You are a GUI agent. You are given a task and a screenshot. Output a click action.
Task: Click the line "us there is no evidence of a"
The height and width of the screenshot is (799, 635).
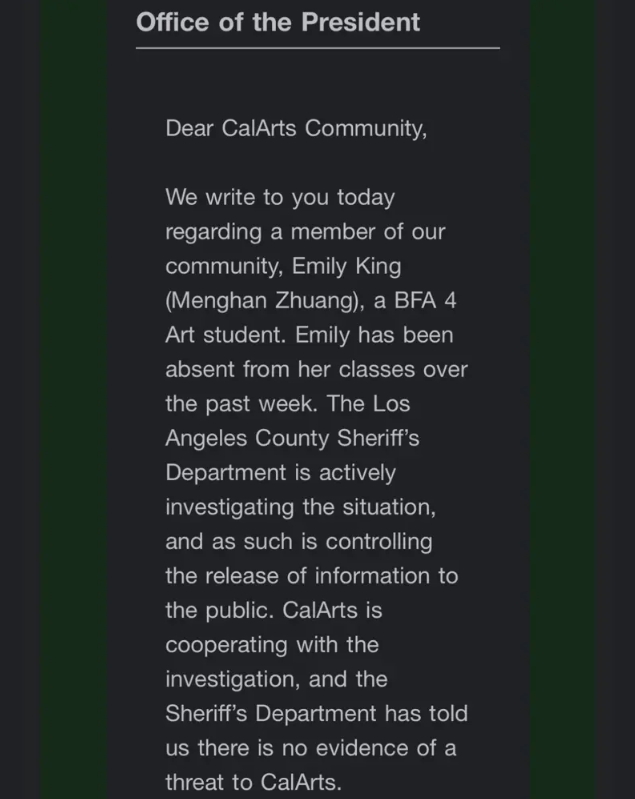point(311,748)
